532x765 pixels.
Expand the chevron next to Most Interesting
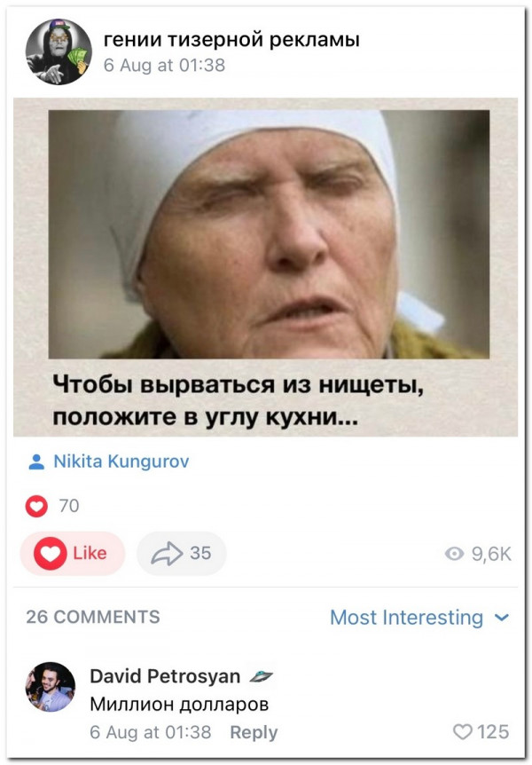point(501,618)
